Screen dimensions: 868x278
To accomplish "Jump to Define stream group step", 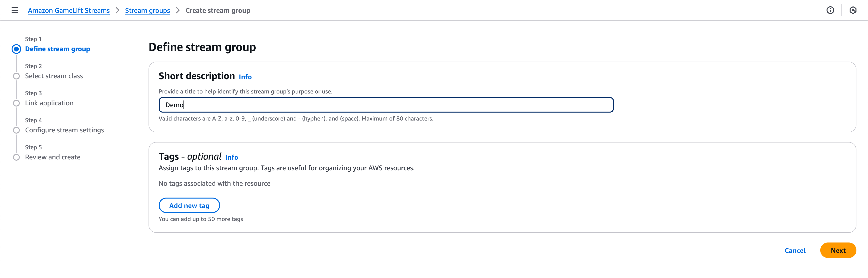I will [57, 49].
